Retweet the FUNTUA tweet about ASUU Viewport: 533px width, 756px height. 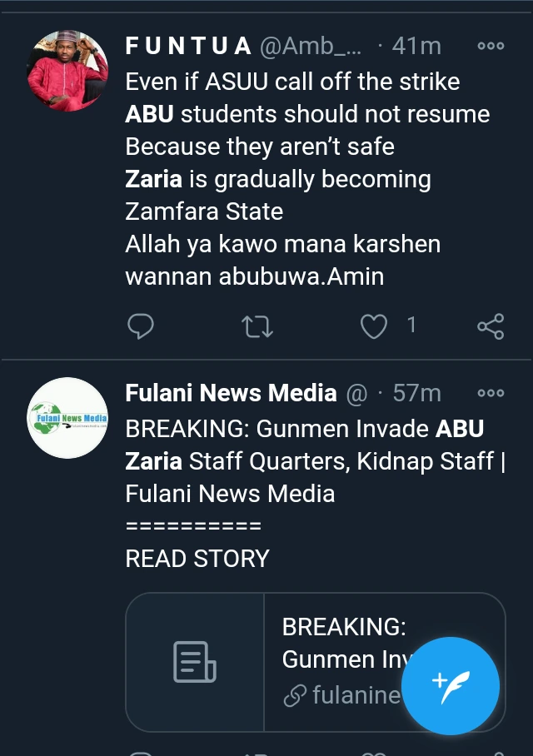point(257,326)
